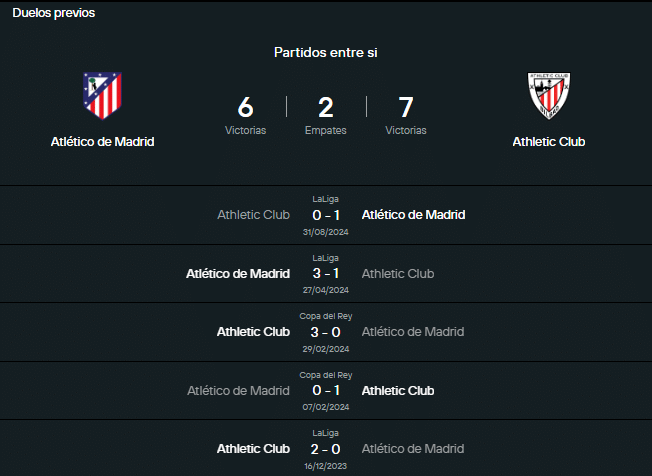Select the Duelos previos section heading
The width and height of the screenshot is (652, 476).
[x=54, y=14]
